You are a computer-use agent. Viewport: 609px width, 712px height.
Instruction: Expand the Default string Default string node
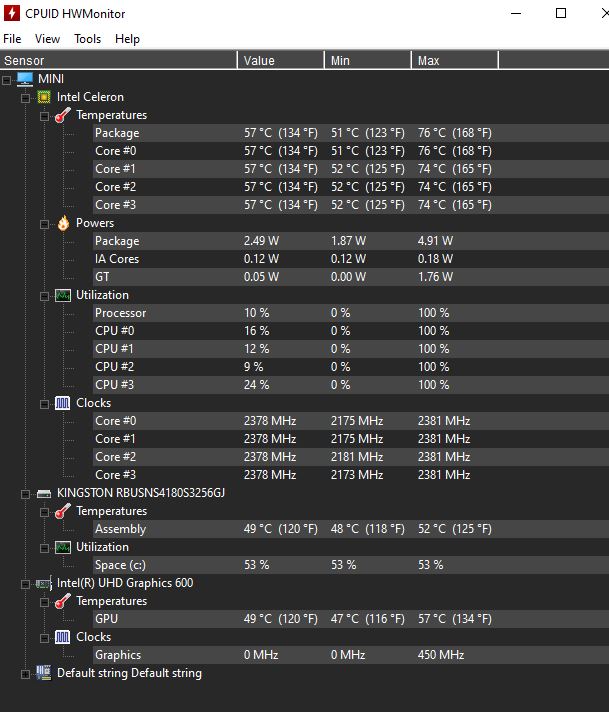tap(25, 674)
